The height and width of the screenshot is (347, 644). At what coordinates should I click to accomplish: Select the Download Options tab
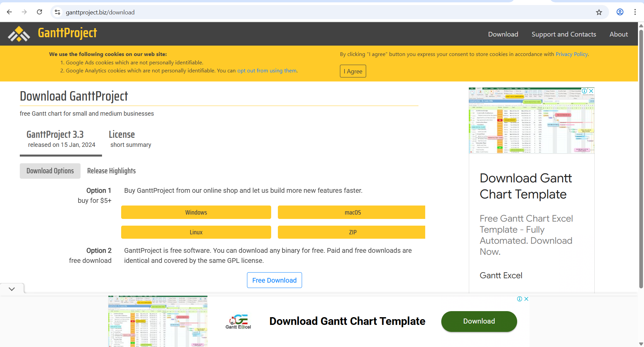(x=50, y=171)
